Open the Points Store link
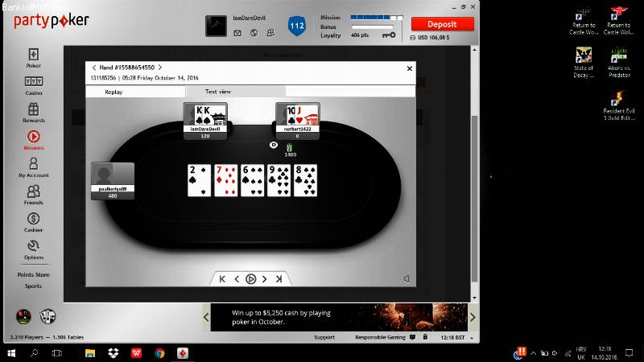Image resolution: width=644 pixels, height=362 pixels. point(33,274)
